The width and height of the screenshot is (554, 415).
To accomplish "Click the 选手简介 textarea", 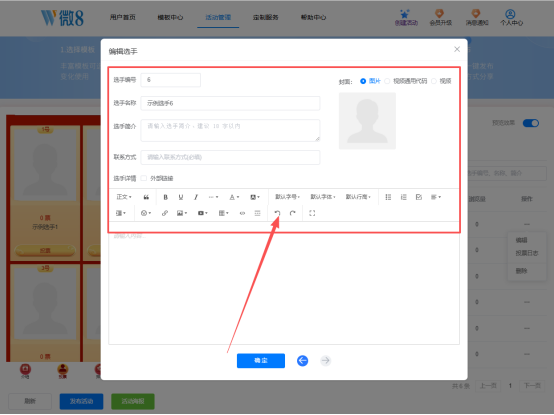I will [x=230, y=130].
